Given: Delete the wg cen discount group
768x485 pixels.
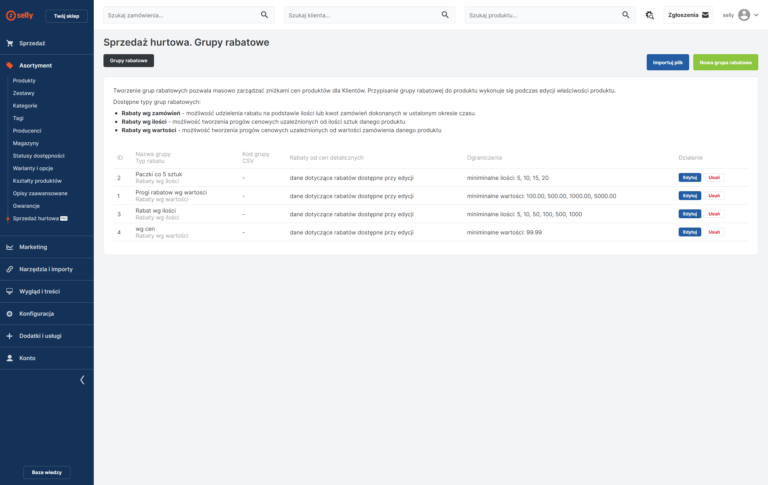Looking at the screenshot, I should click(714, 232).
